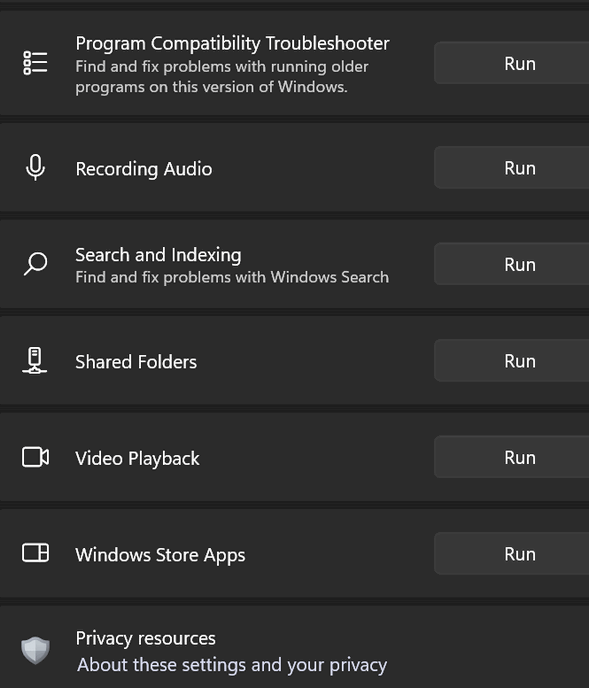Run the Video Playback troubleshooter
Viewport: 589px width, 688px height.
click(x=511, y=457)
